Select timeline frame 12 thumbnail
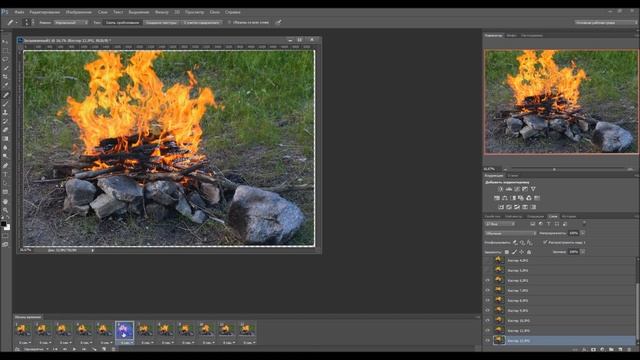The image size is (640, 360). click(x=247, y=330)
